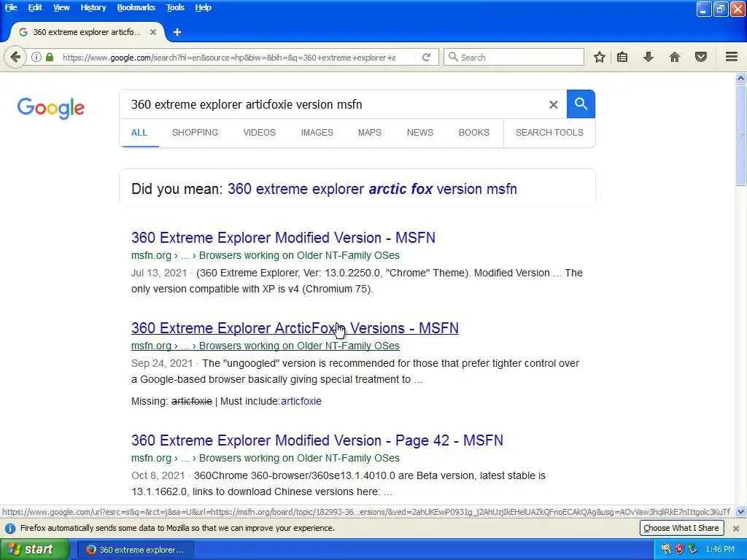Screen dimensions: 747x560
Task: Select the Firefox taskbar button
Action: (x=135, y=550)
